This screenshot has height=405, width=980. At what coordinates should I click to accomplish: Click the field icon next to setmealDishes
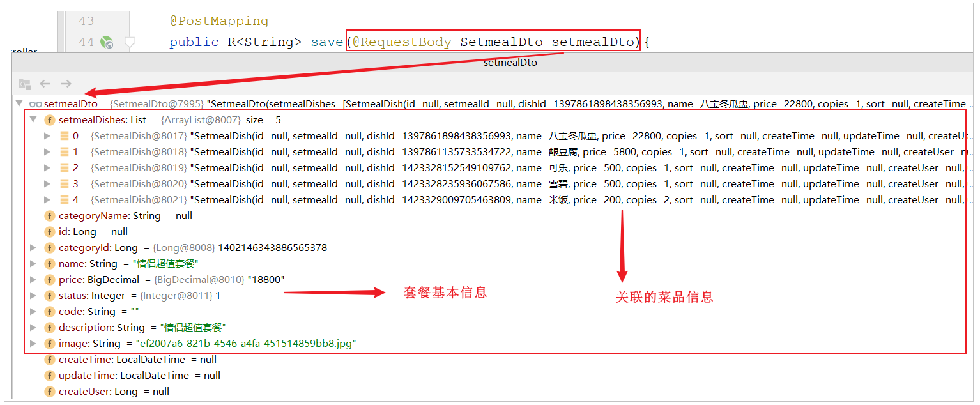click(x=49, y=120)
